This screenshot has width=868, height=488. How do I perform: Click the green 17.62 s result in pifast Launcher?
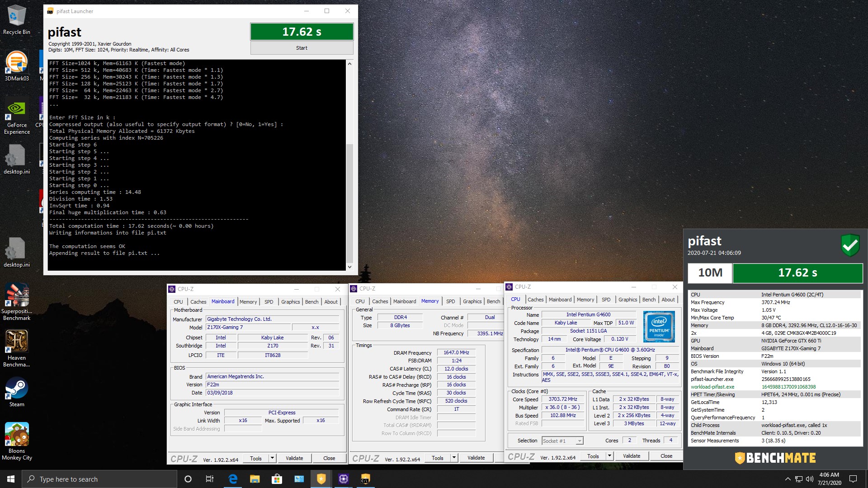click(x=302, y=32)
